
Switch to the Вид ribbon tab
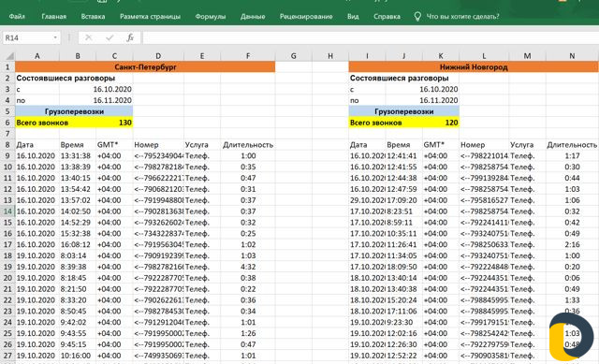(353, 17)
